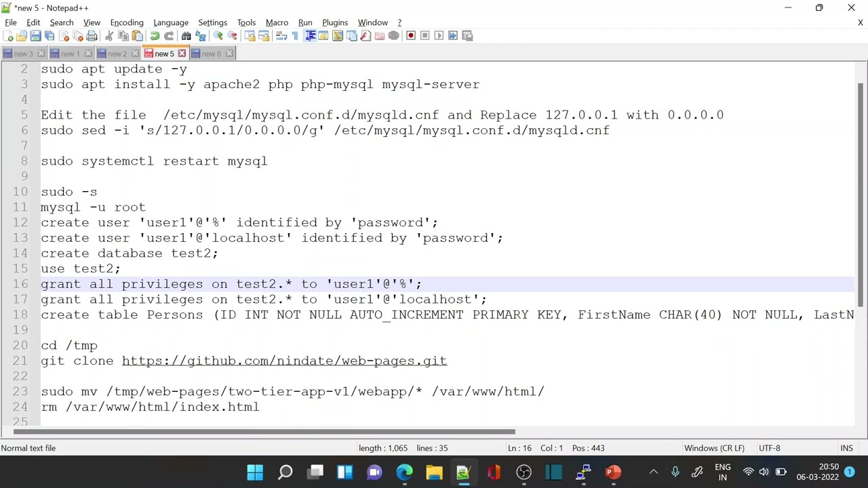Image resolution: width=868 pixels, height=488 pixels.
Task: Click the Open file toolbar icon
Action: 22,36
